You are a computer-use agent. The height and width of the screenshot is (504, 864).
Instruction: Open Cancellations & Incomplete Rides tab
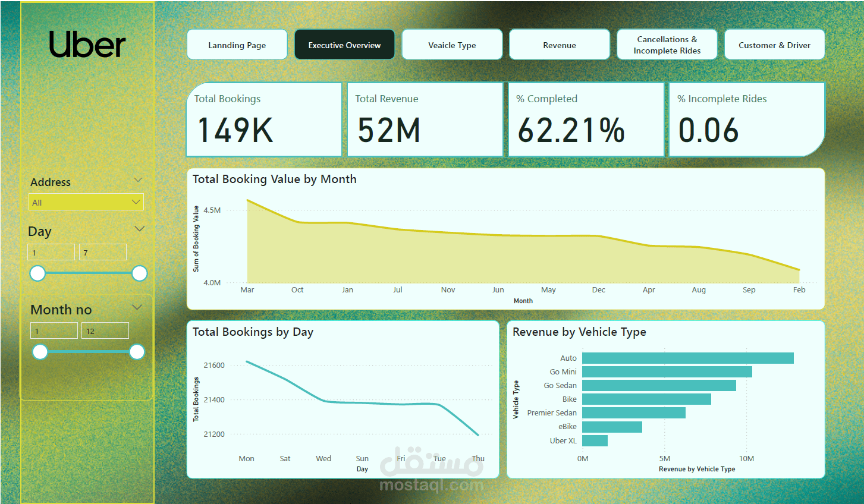(667, 45)
